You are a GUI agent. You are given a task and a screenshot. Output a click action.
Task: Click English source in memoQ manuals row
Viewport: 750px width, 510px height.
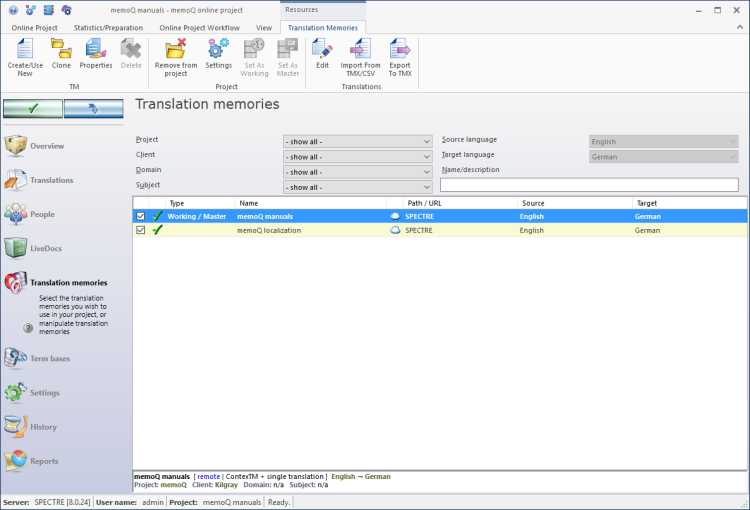532,216
